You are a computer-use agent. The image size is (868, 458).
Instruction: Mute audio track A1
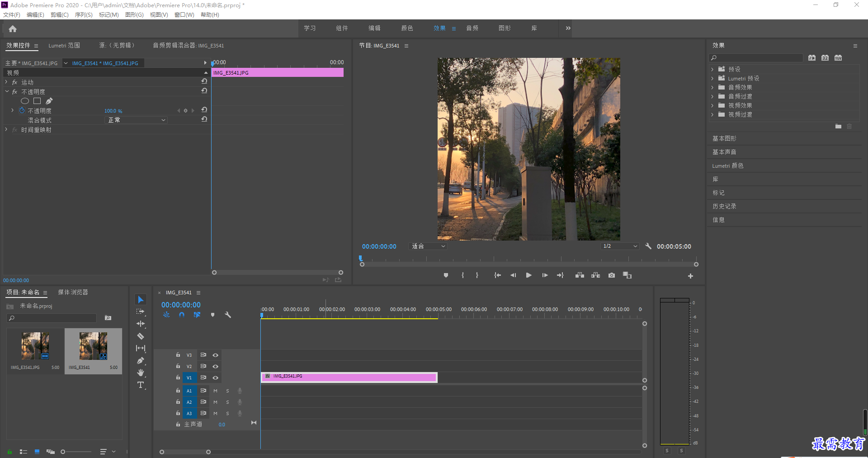pyautogui.click(x=215, y=391)
